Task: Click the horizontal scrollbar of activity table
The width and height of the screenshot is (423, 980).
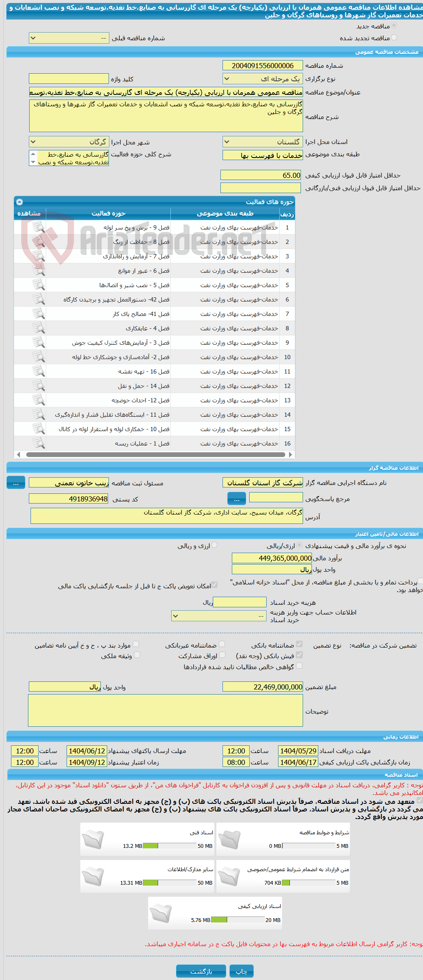Action: click(155, 454)
